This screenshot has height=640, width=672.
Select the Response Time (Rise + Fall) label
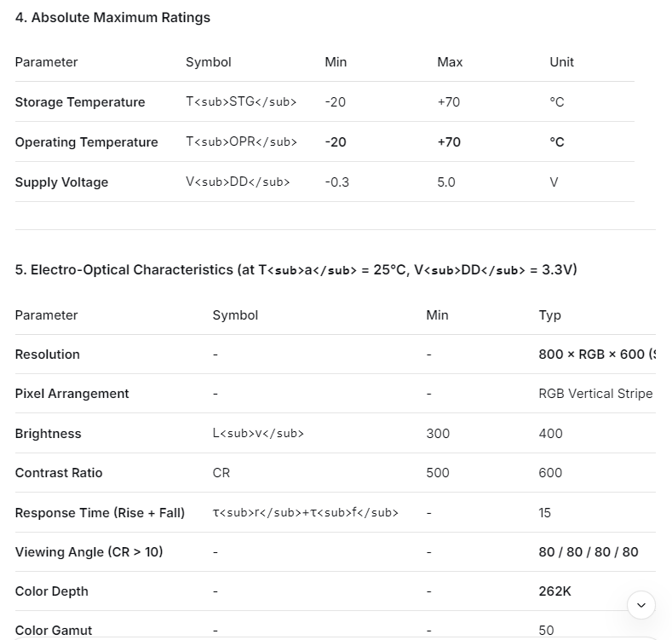tap(100, 513)
